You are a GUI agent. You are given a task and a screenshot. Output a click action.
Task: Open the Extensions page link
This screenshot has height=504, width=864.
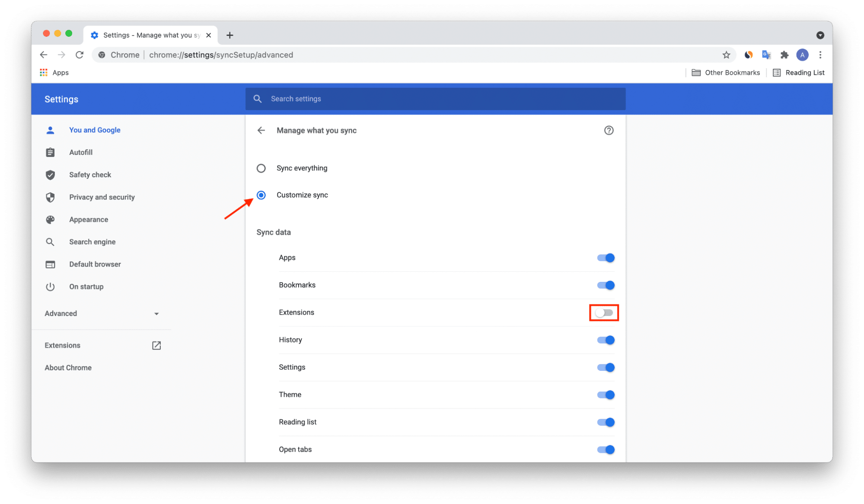62,345
